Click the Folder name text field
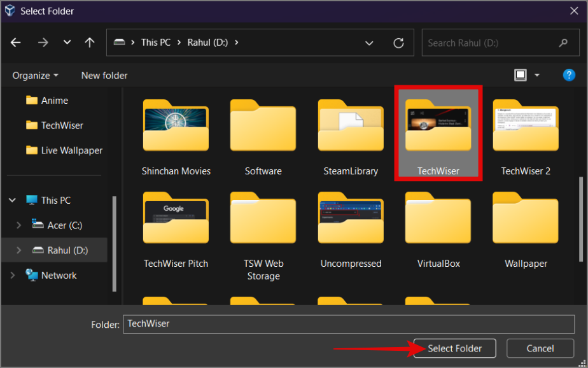This screenshot has width=588, height=368. pos(349,323)
